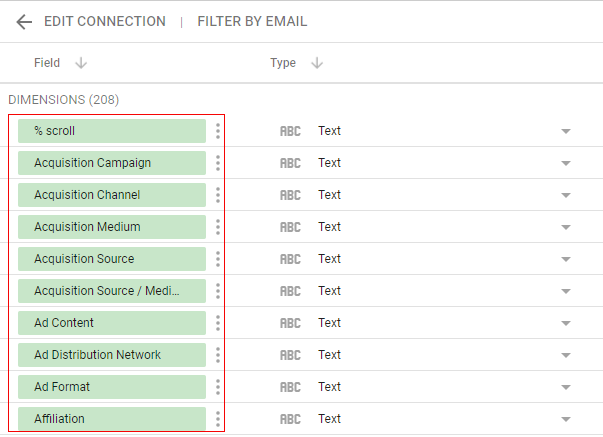603x437 pixels.
Task: Click the back arrow next to Edit Connection
Action: click(24, 22)
